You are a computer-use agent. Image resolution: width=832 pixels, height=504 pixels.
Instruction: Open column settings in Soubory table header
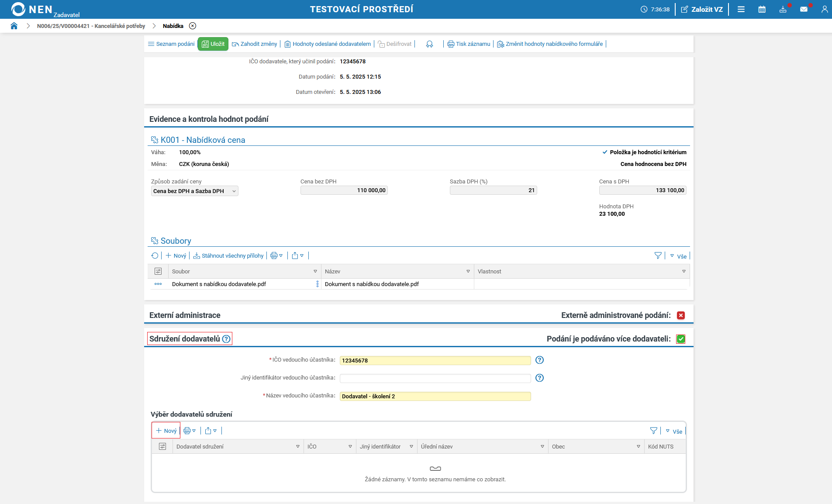point(158,272)
